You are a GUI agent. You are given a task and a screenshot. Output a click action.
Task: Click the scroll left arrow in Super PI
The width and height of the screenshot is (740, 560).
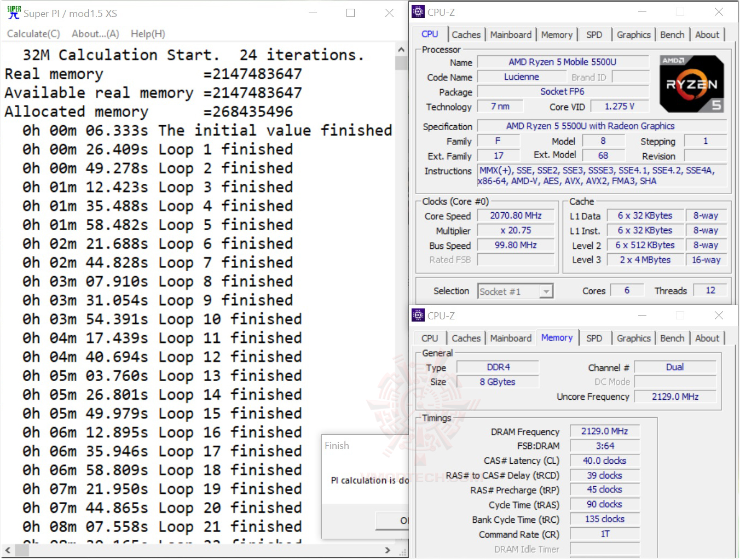(7, 550)
